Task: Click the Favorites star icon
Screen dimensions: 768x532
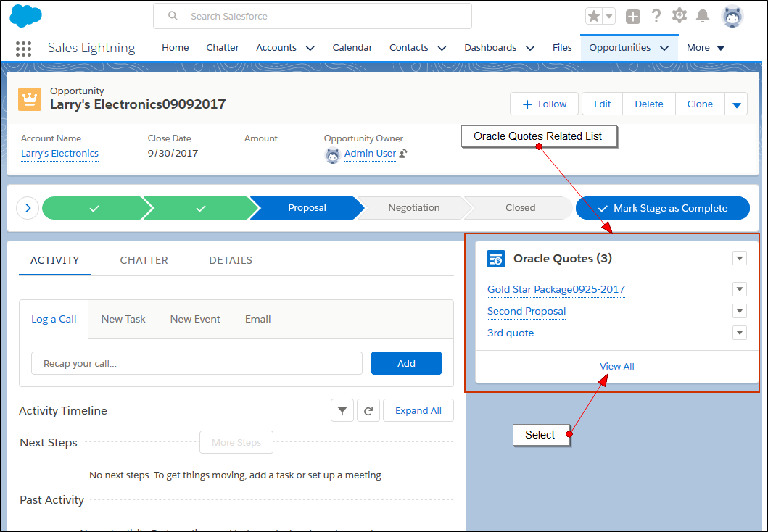Action: click(594, 16)
